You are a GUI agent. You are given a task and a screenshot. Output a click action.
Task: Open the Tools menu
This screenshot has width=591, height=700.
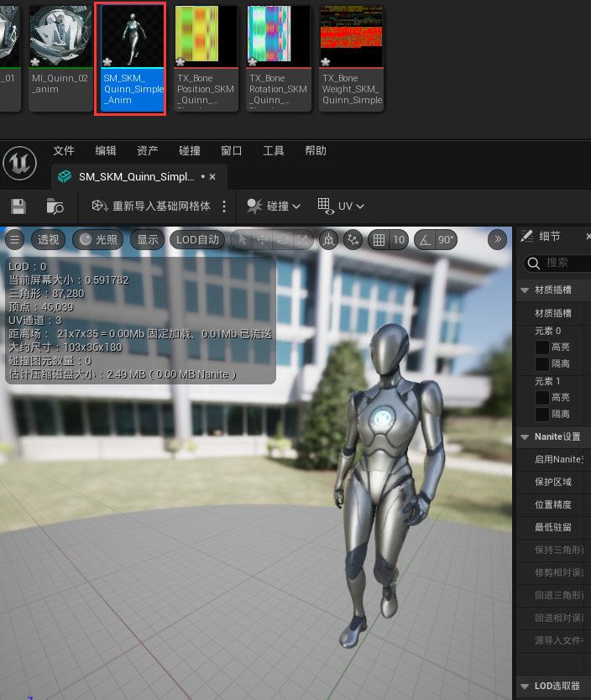(273, 151)
